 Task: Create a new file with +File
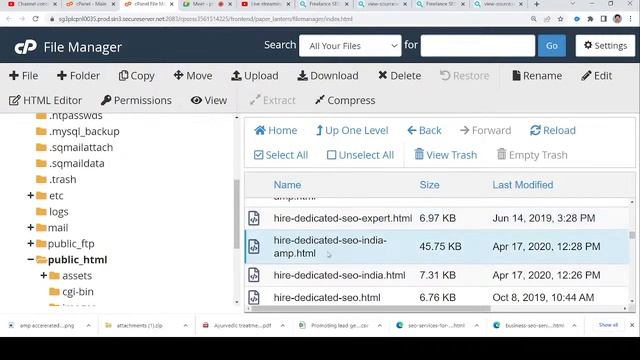[24, 76]
